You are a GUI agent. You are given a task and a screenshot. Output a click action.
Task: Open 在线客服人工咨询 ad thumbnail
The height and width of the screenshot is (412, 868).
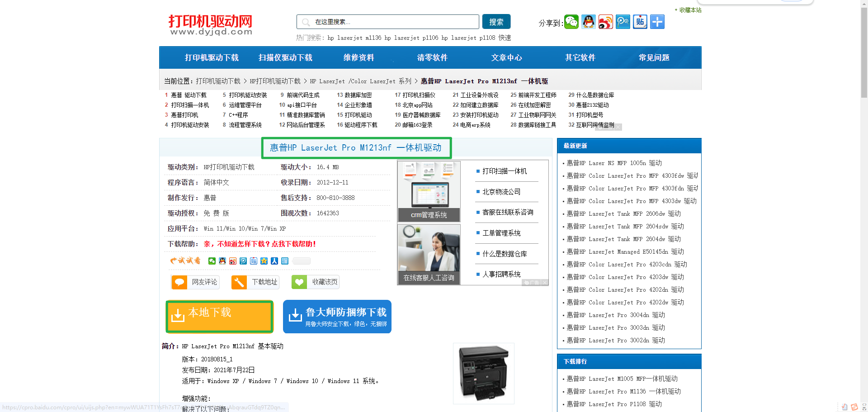pyautogui.click(x=429, y=255)
